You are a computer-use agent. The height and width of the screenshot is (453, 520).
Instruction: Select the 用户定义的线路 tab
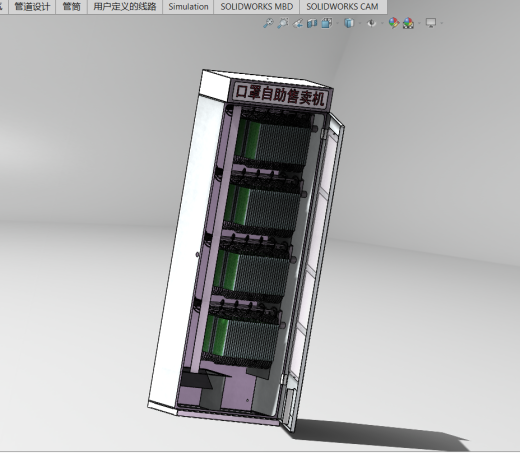coord(125,7)
